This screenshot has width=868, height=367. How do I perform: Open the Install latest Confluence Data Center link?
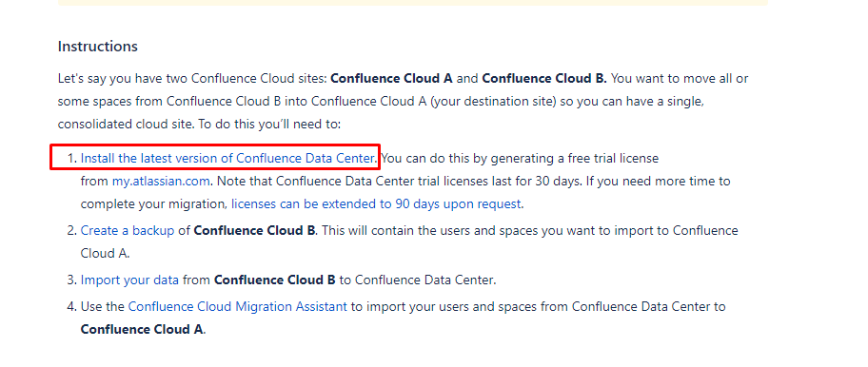pos(227,158)
